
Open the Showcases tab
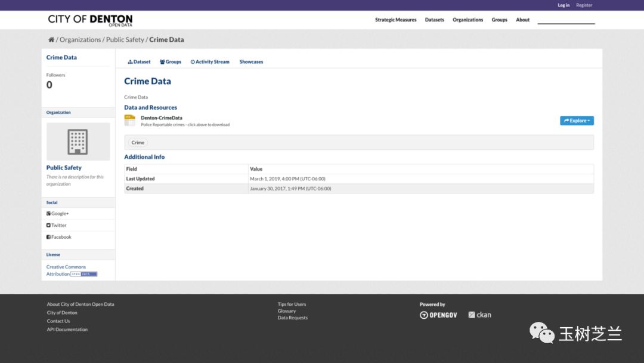tap(252, 61)
